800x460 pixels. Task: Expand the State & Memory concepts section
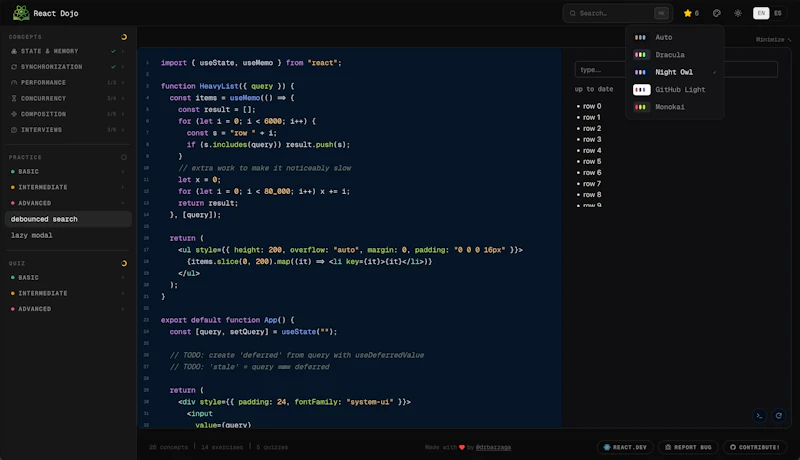click(67, 51)
